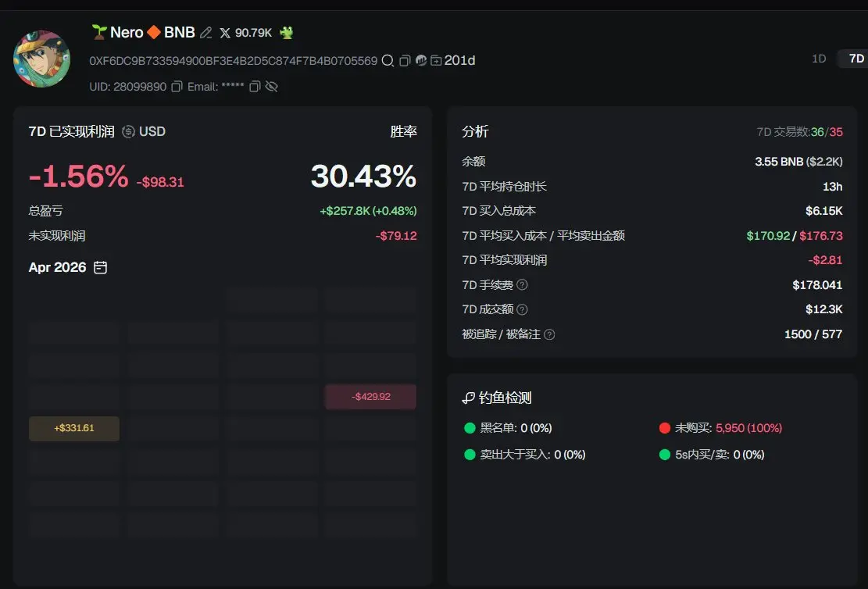This screenshot has height=589, width=868.
Task: Open the Nero profile avatar picture
Action: [x=41, y=59]
